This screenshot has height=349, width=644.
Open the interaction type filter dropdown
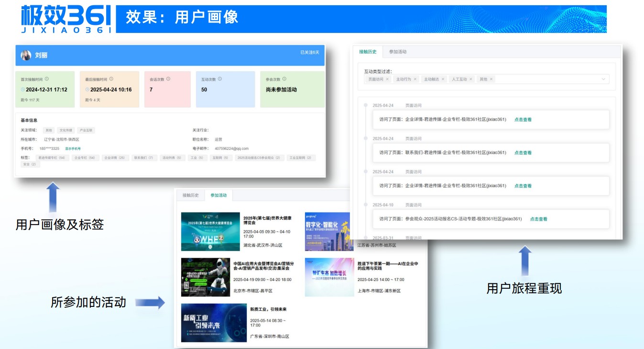point(603,79)
